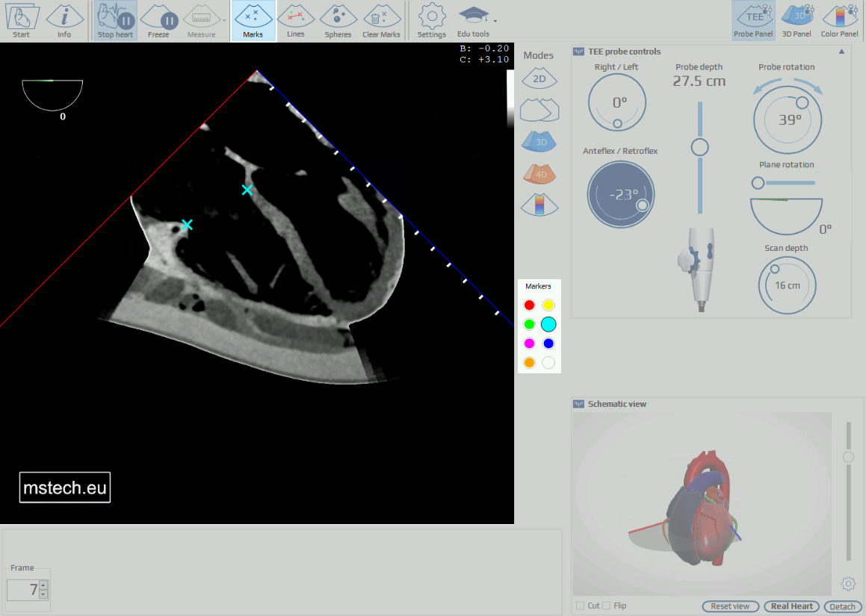Enable the Flip checkbox
Image resolution: width=866 pixels, height=616 pixels.
pyautogui.click(x=607, y=606)
